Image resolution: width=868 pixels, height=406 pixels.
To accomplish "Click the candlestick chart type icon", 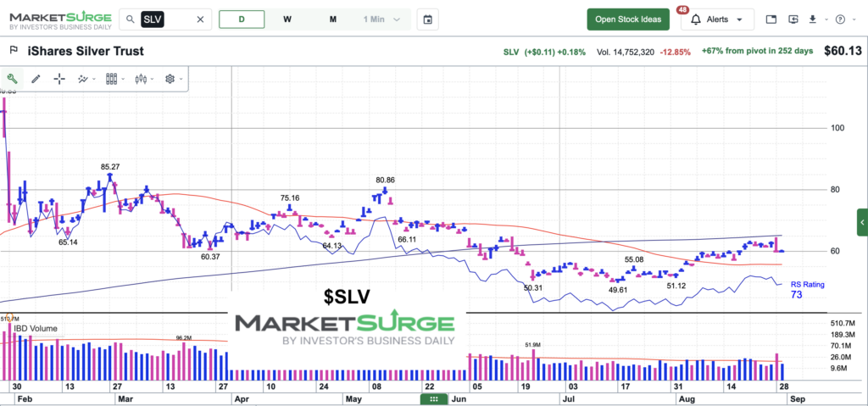I will click(x=141, y=79).
